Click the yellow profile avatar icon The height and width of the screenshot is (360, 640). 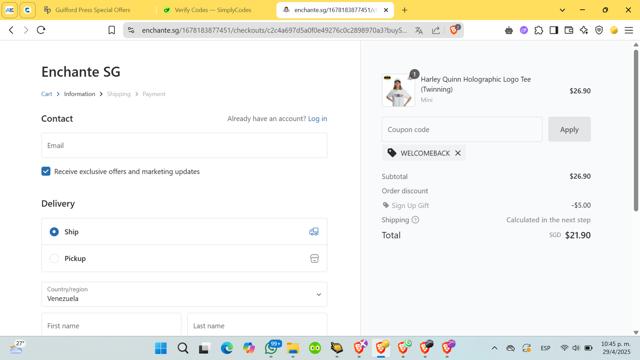point(614,30)
